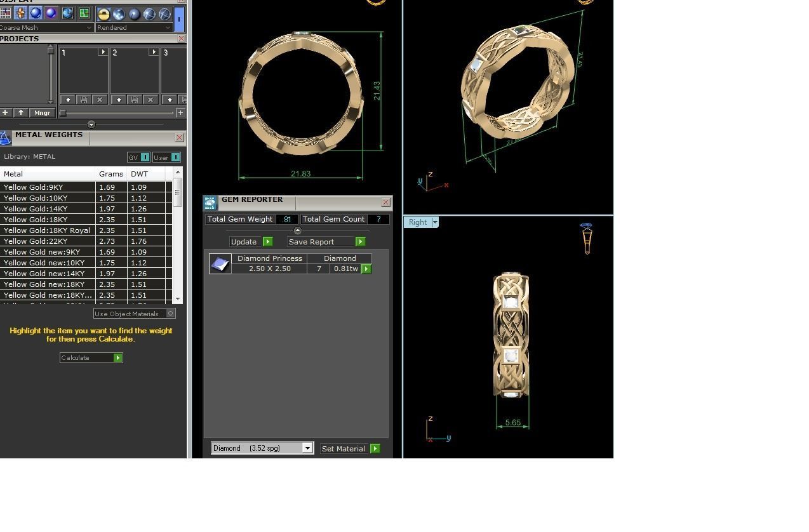This screenshot has height=532, width=809.
Task: Click load arrow icon under project slot 3
Action: (x=170, y=100)
